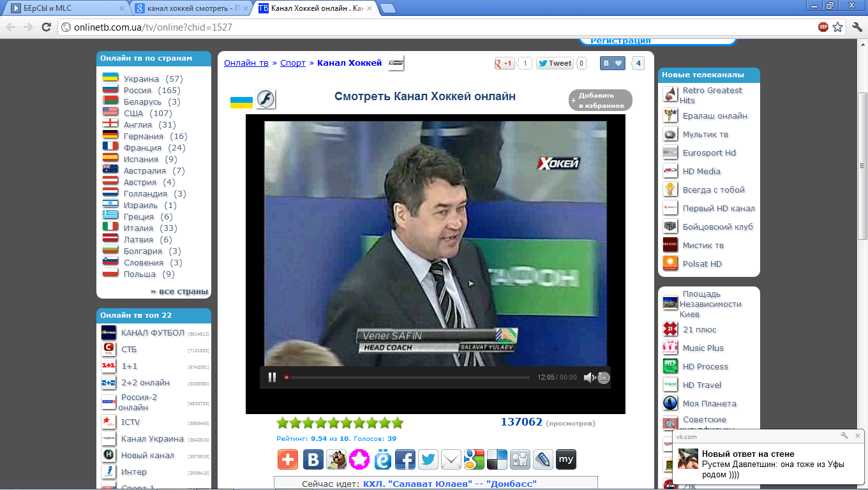868x490 pixels.
Task: Open ICTV channel
Action: click(x=130, y=422)
